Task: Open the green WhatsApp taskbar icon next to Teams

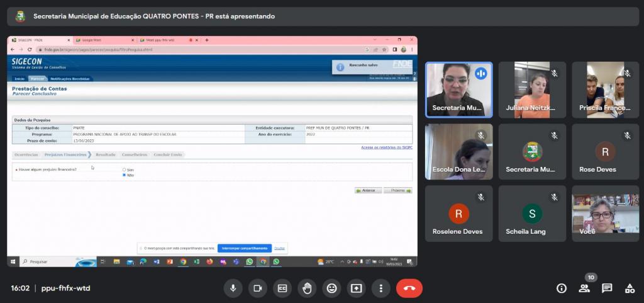Action: click(x=249, y=261)
